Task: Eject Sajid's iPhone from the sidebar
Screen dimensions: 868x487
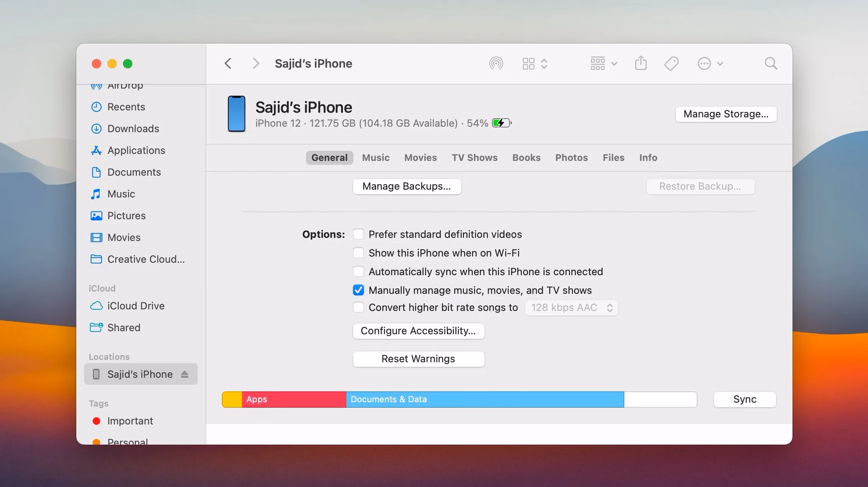Action: (x=184, y=374)
